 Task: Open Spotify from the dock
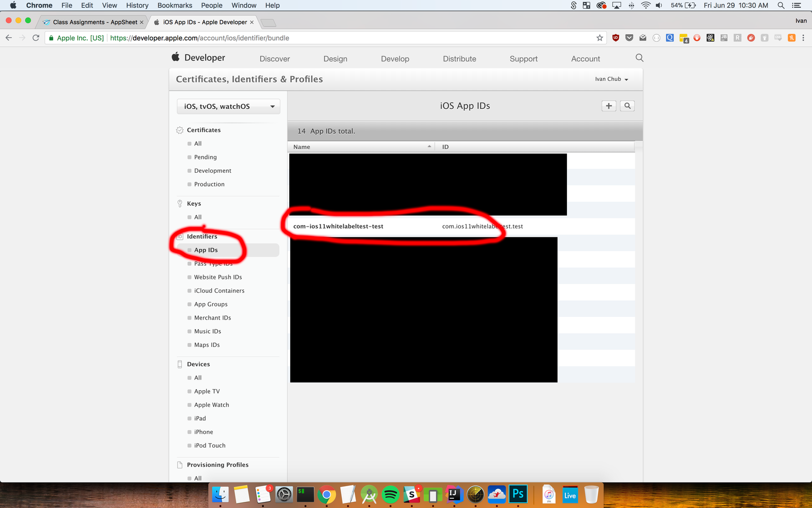390,494
